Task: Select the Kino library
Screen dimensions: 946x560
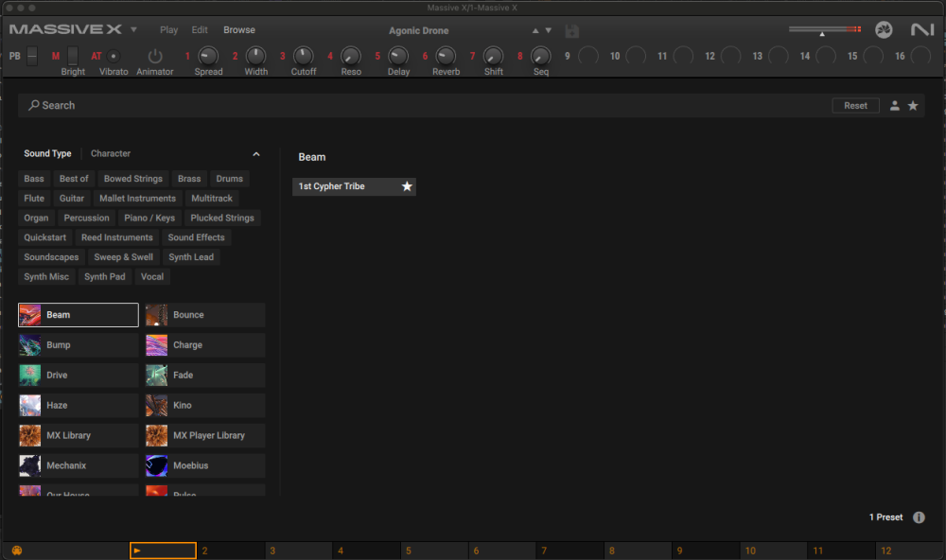Action: pos(205,406)
